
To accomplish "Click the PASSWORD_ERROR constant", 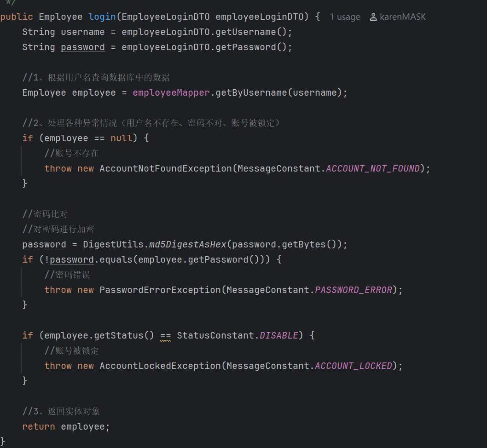I will (354, 290).
